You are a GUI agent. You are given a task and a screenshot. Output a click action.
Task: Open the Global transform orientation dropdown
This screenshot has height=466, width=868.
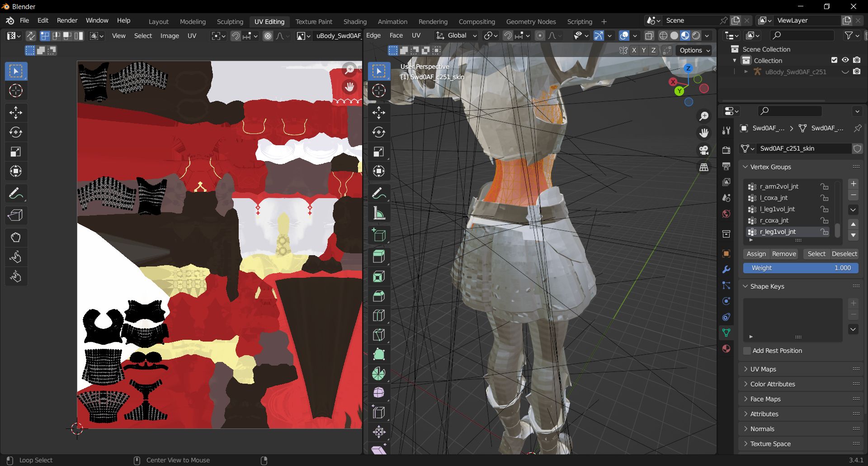[456, 35]
